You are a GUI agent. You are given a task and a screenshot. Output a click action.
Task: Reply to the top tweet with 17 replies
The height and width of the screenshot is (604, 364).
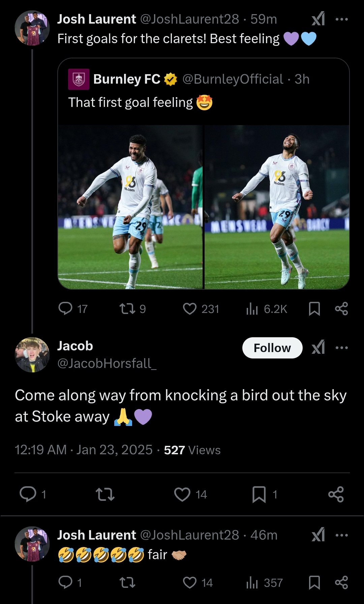click(65, 308)
